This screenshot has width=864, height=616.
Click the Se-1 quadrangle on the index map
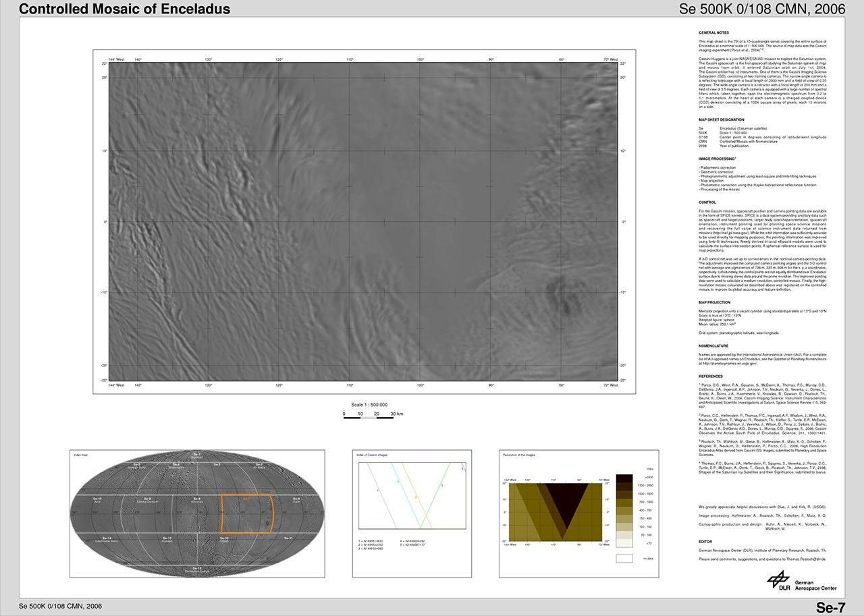197,456
